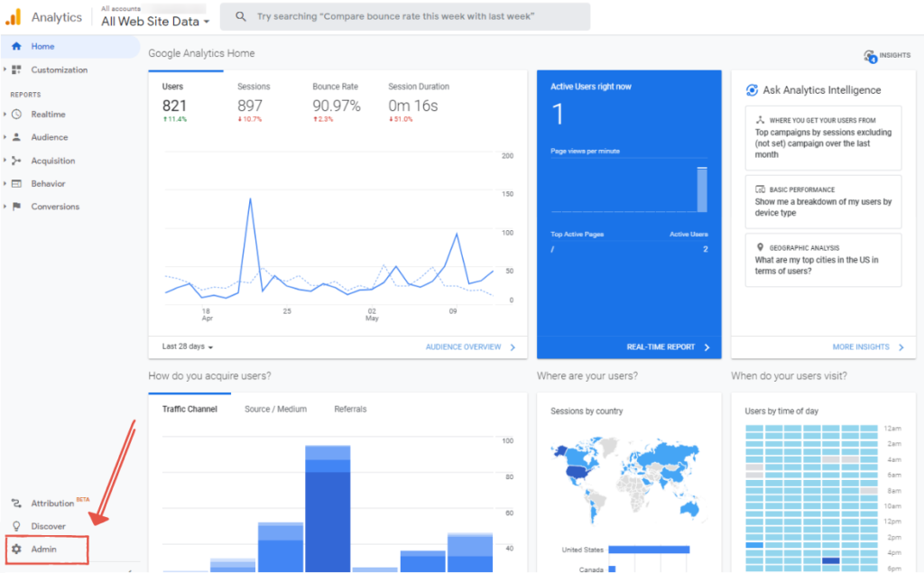Open the All Web Site Data dropdown
This screenshot has width=924, height=573.
[155, 21]
